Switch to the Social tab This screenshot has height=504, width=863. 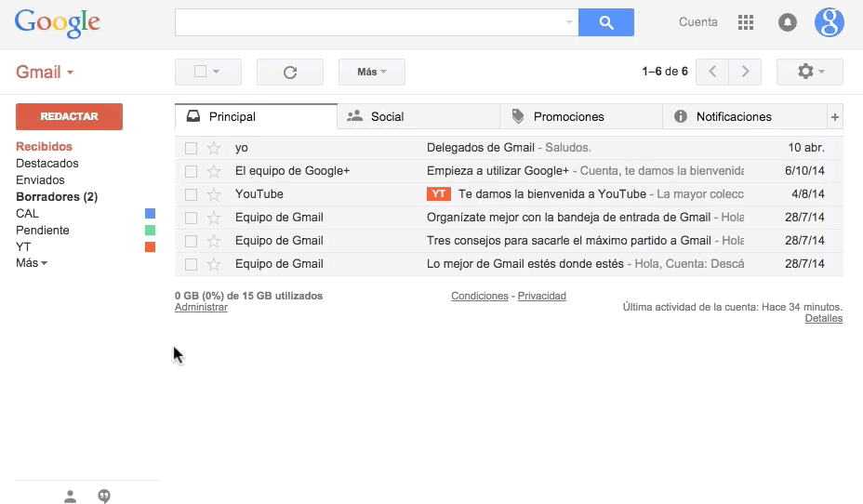(x=418, y=116)
